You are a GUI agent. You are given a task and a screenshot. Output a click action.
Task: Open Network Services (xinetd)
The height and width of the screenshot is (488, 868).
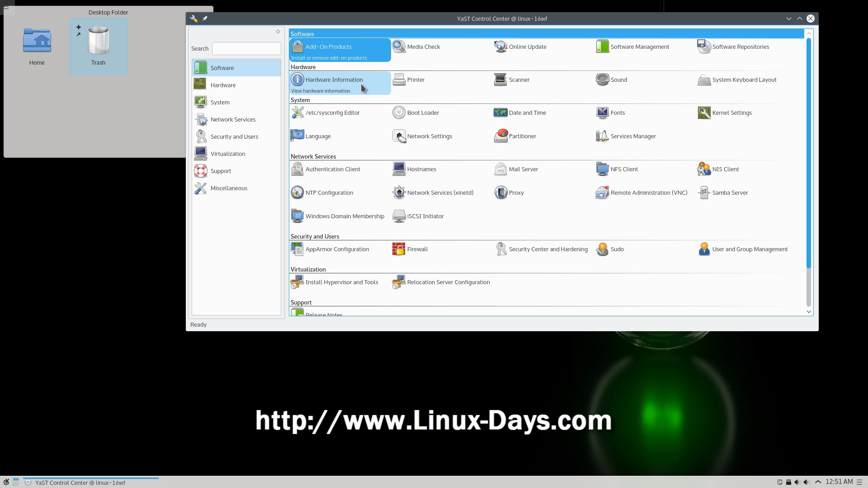(x=433, y=192)
